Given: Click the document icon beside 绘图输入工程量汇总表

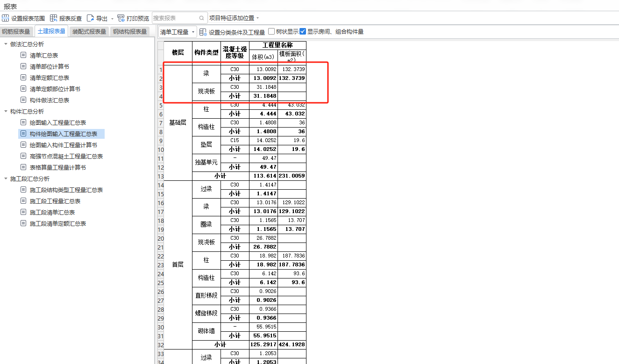Looking at the screenshot, I should tap(23, 122).
